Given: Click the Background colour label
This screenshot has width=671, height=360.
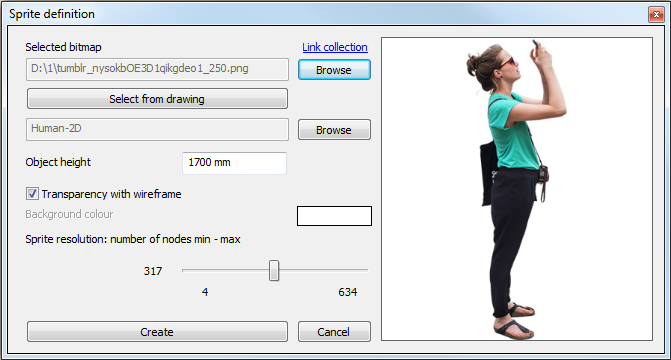Looking at the screenshot, I should [x=69, y=214].
